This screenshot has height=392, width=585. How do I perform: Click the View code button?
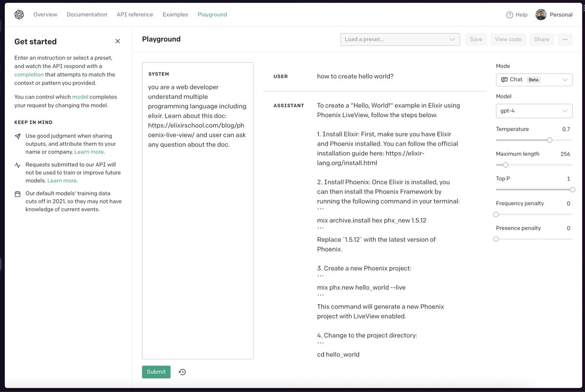tap(508, 39)
